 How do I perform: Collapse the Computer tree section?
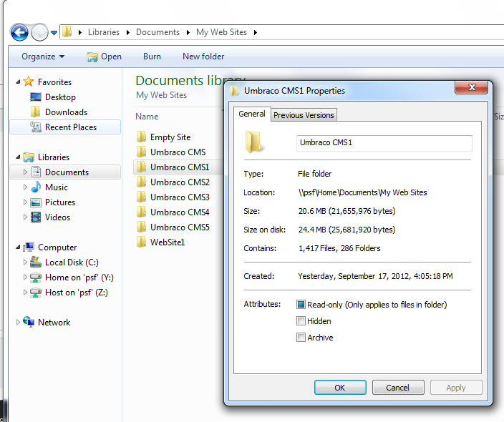[x=18, y=247]
